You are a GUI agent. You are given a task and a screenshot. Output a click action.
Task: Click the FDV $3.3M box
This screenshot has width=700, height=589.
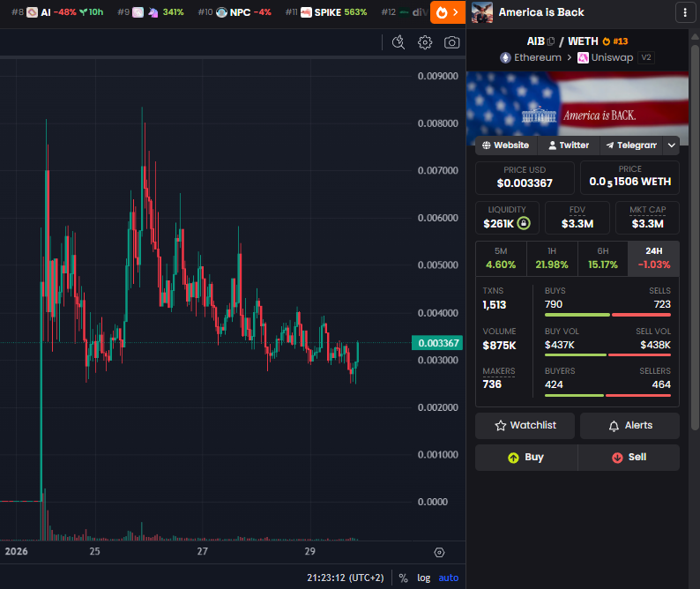577,218
